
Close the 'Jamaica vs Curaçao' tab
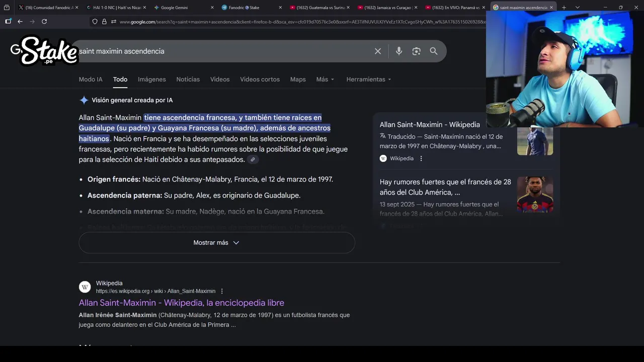click(x=416, y=8)
